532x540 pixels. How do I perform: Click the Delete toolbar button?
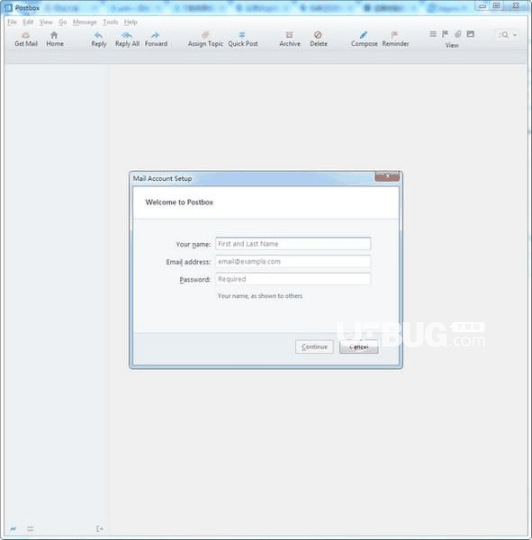[319, 39]
